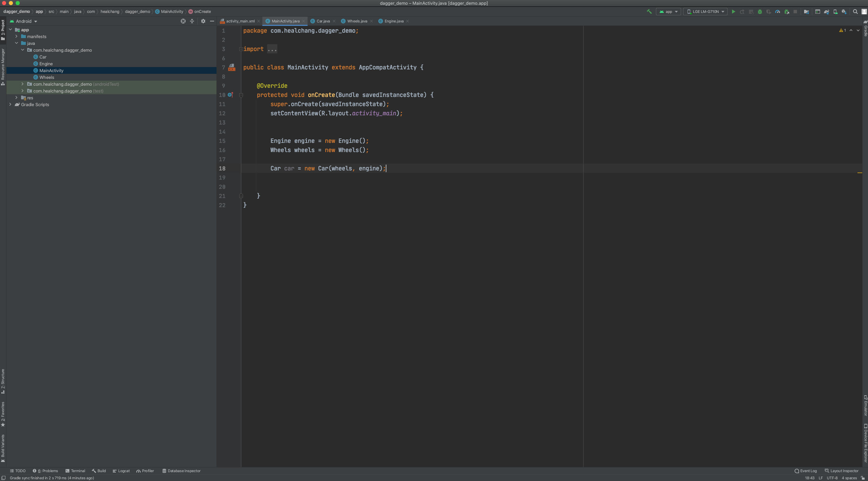This screenshot has width=868, height=481.
Task: Click the Make Project hammer icon
Action: point(649,12)
